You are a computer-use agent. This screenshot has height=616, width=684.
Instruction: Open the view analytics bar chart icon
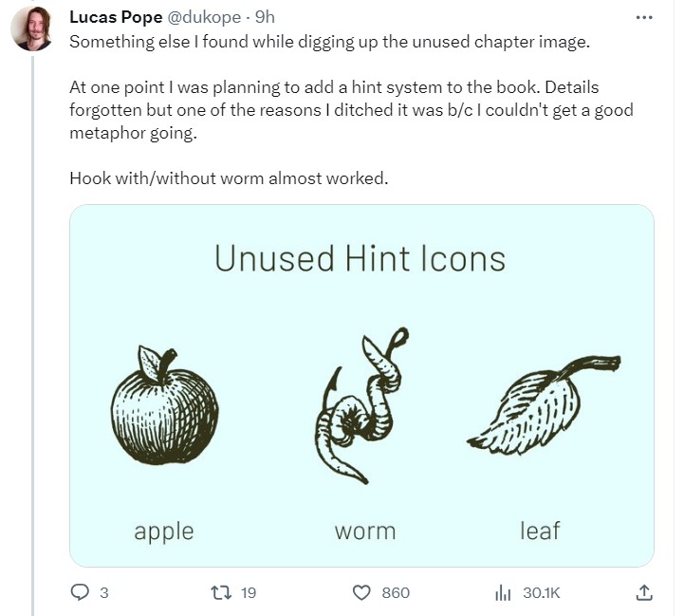[503, 592]
